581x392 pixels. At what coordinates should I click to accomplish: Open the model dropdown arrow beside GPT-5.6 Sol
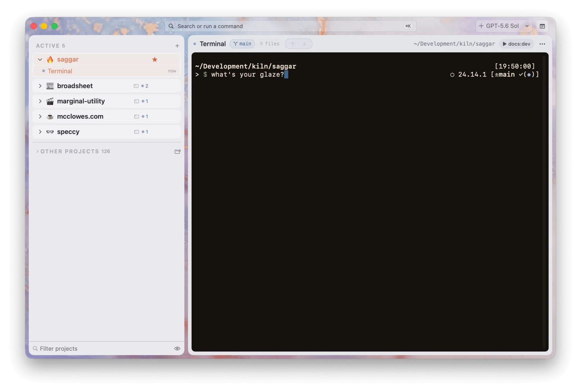527,26
